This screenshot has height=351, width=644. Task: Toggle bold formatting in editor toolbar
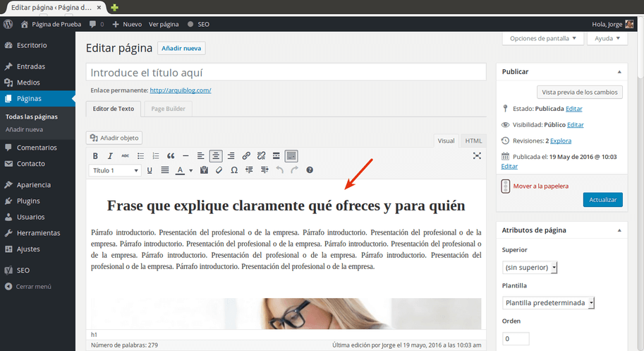click(95, 156)
